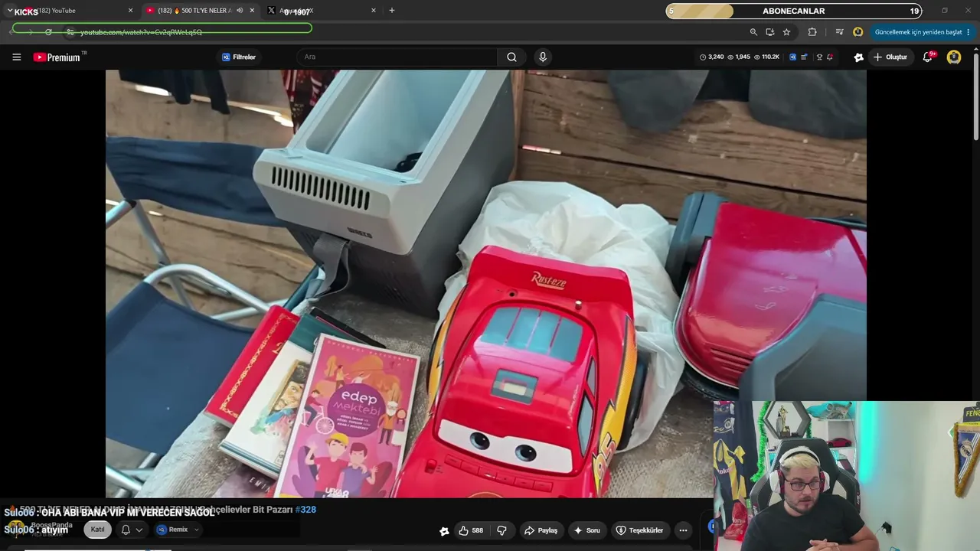
Task: Start voice search with the microphone
Action: [x=543, y=57]
